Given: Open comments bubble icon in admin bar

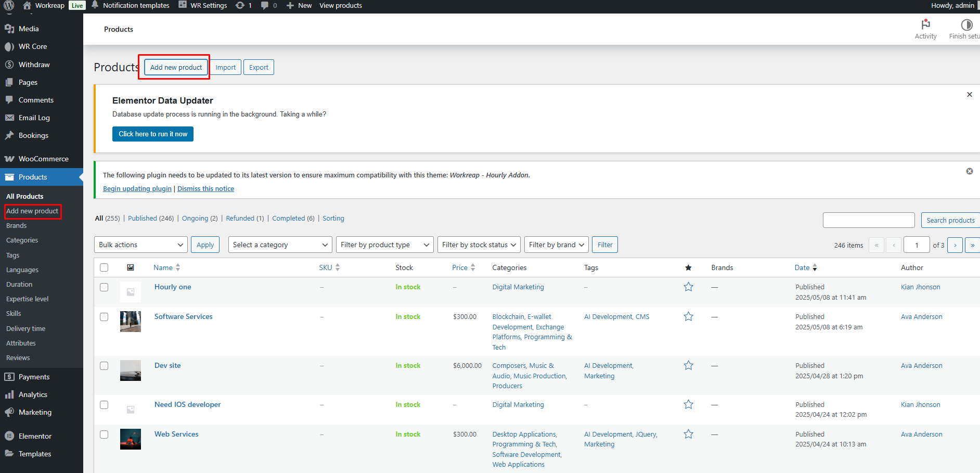Looking at the screenshot, I should pyautogui.click(x=265, y=5).
